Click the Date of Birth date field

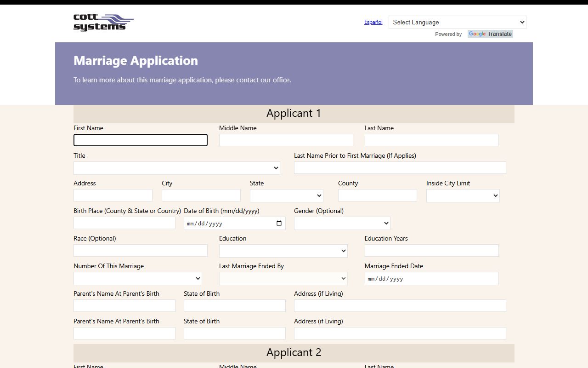pyautogui.click(x=235, y=223)
